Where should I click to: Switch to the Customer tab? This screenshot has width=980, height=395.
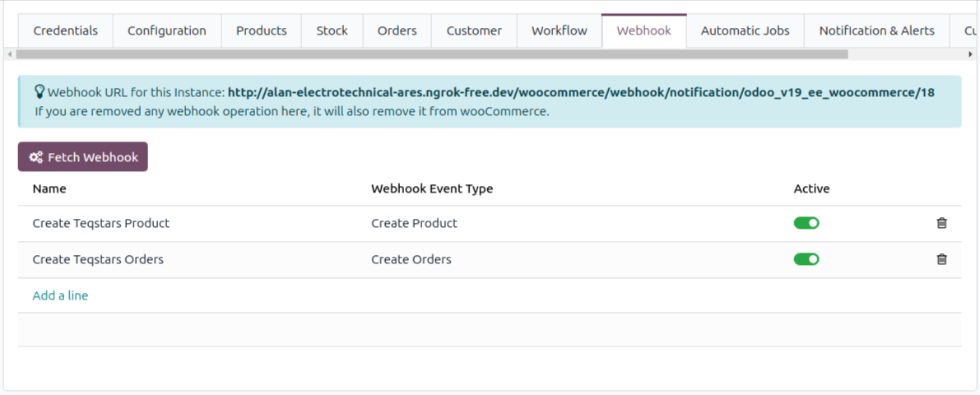coord(474,30)
